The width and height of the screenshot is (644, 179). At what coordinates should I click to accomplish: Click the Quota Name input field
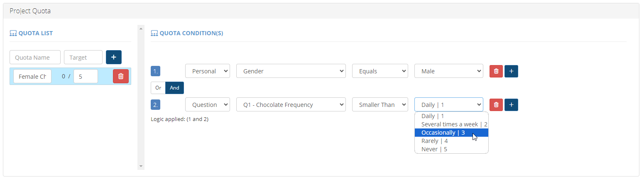35,58
